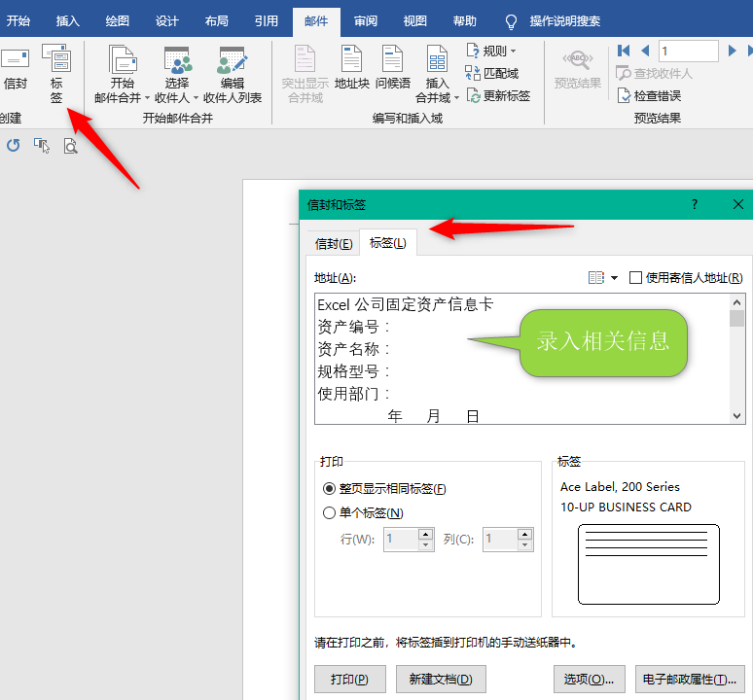Click 打印(P) button

[349, 679]
